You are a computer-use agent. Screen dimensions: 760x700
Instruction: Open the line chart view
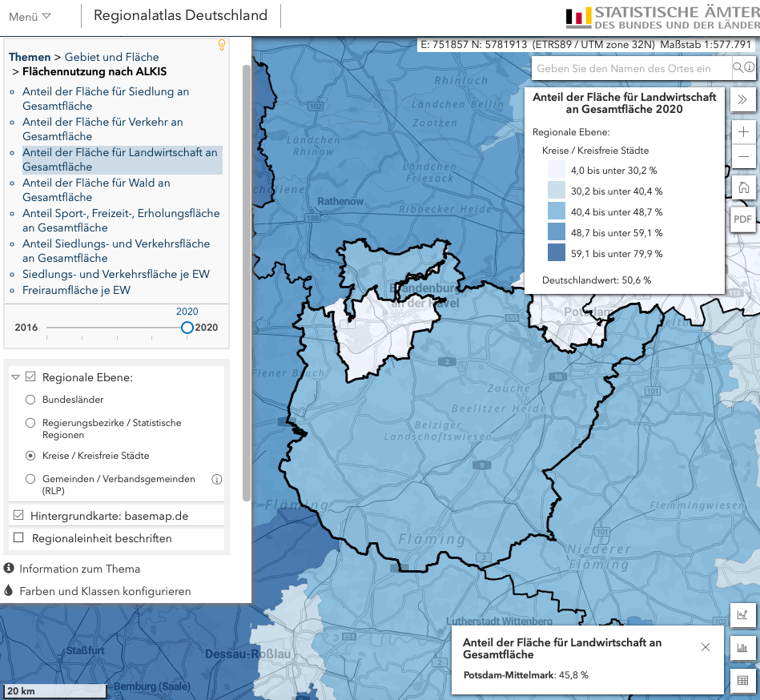[x=743, y=614]
